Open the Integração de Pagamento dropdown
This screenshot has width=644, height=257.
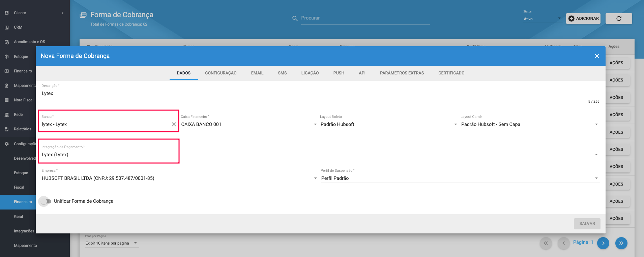click(320, 155)
